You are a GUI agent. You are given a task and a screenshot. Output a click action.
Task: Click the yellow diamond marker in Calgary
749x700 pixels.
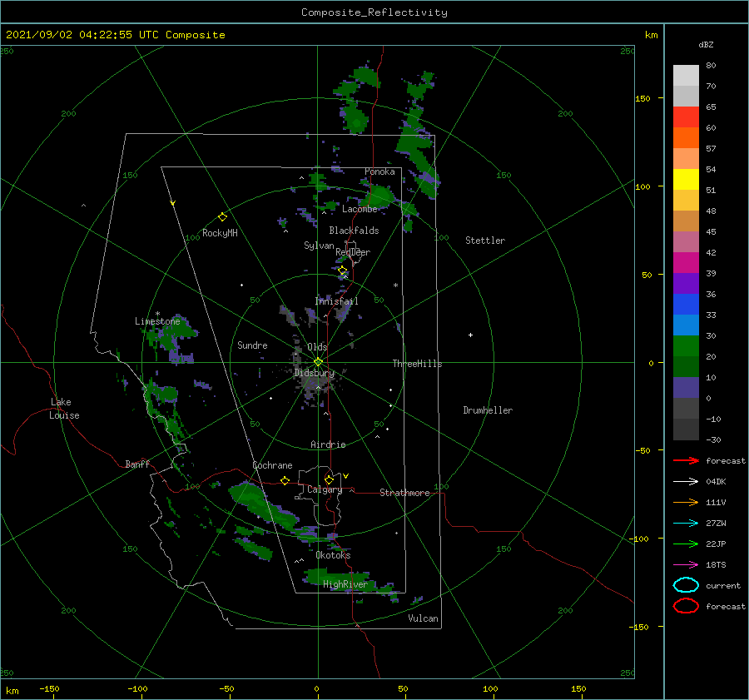click(329, 479)
